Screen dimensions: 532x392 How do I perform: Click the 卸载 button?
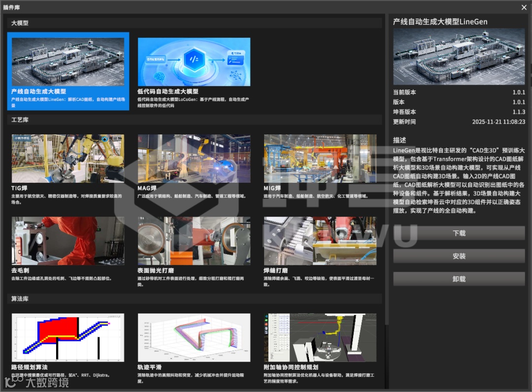point(459,279)
